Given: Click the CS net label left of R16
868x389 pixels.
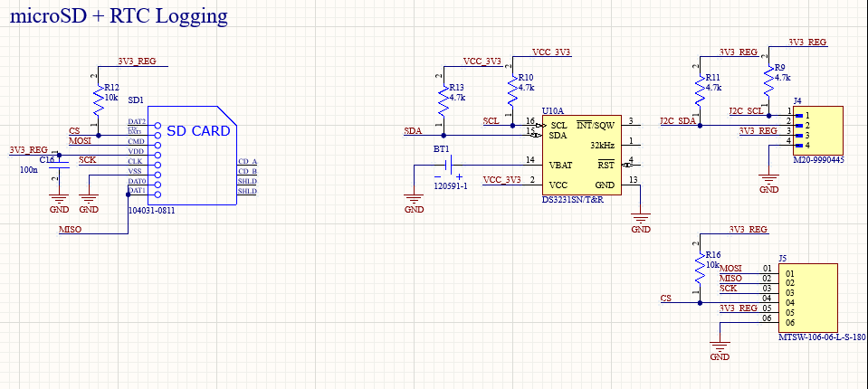Looking at the screenshot, I should coord(666,299).
